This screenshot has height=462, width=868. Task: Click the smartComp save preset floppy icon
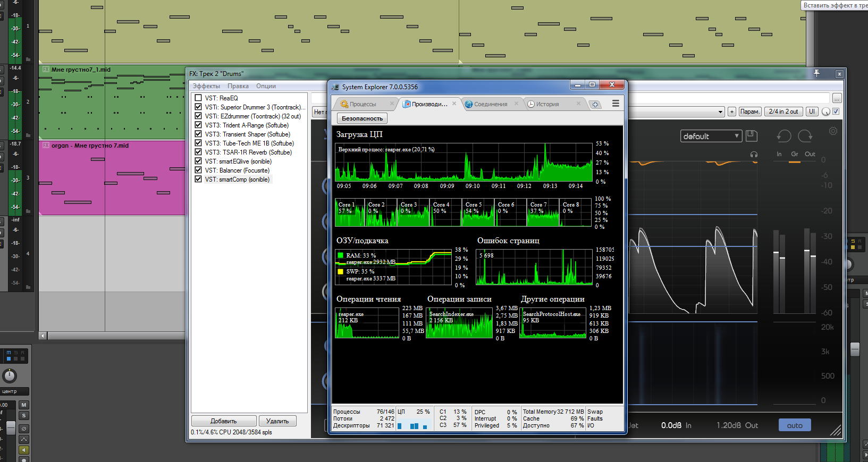click(x=751, y=136)
